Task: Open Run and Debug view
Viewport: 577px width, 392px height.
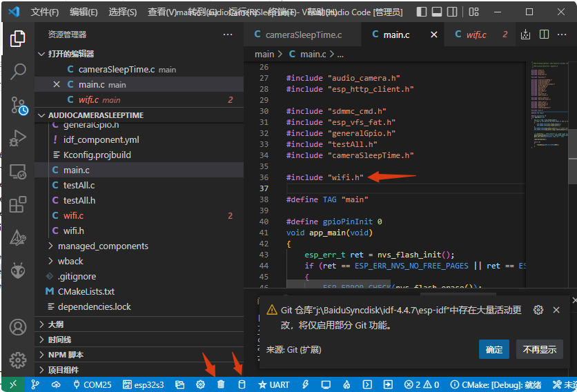Action: coord(18,138)
